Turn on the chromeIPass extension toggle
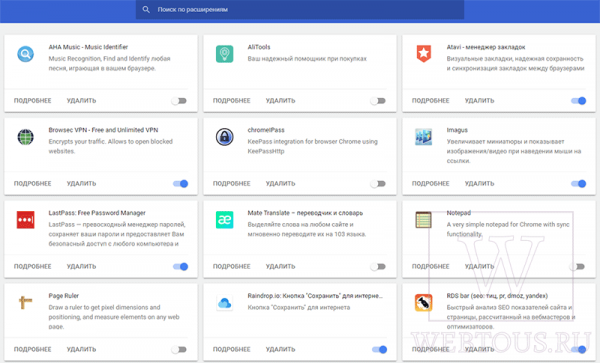 378,184
